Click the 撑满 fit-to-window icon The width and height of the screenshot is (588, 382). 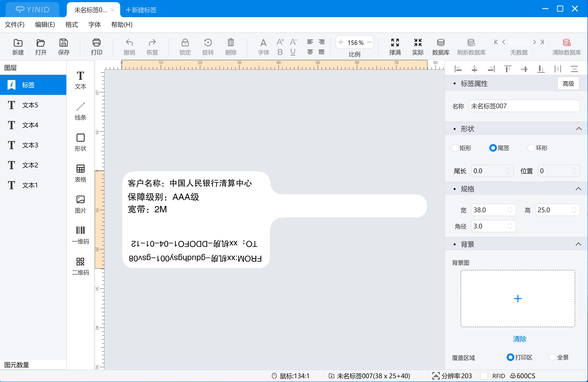[395, 42]
